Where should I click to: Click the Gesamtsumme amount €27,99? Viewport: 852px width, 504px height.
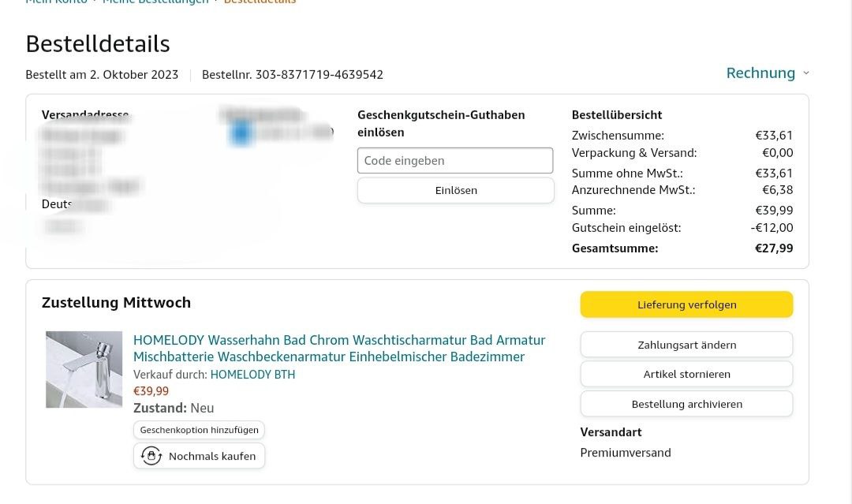(x=774, y=248)
